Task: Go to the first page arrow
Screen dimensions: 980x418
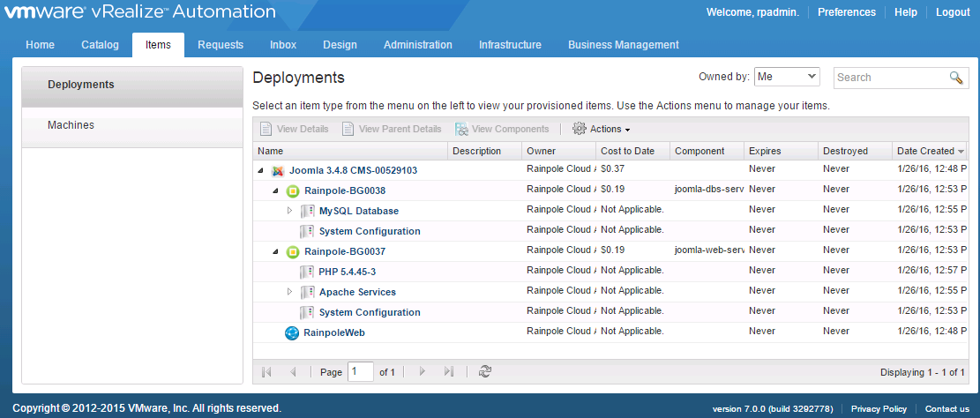Action: 267,372
